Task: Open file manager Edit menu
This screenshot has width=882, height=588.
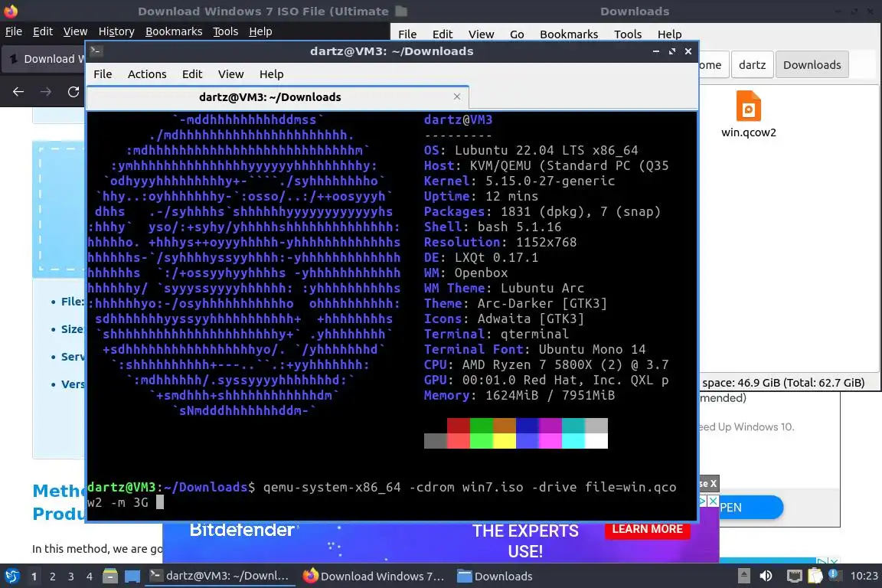Action: point(442,34)
